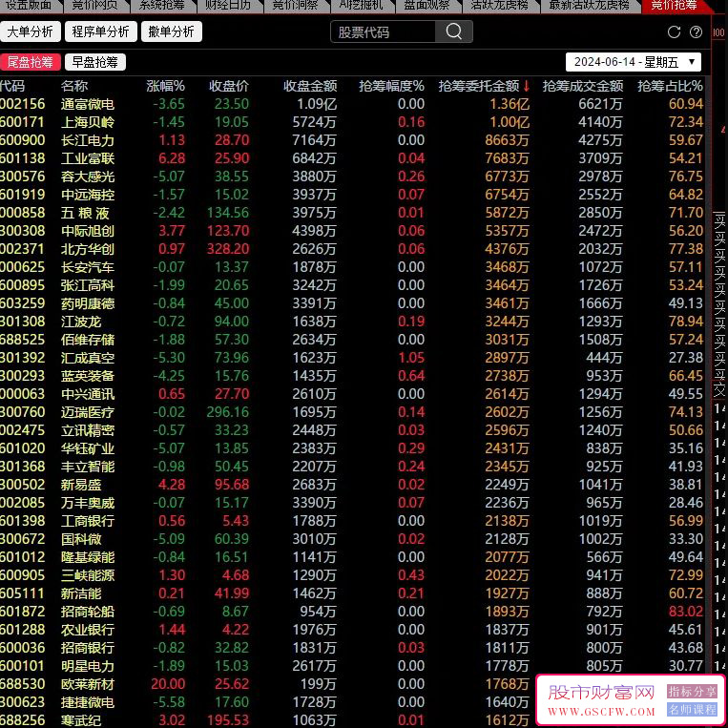This screenshot has width=728, height=728.
Task: Select stock row 丰立智能
Action: coord(351,467)
